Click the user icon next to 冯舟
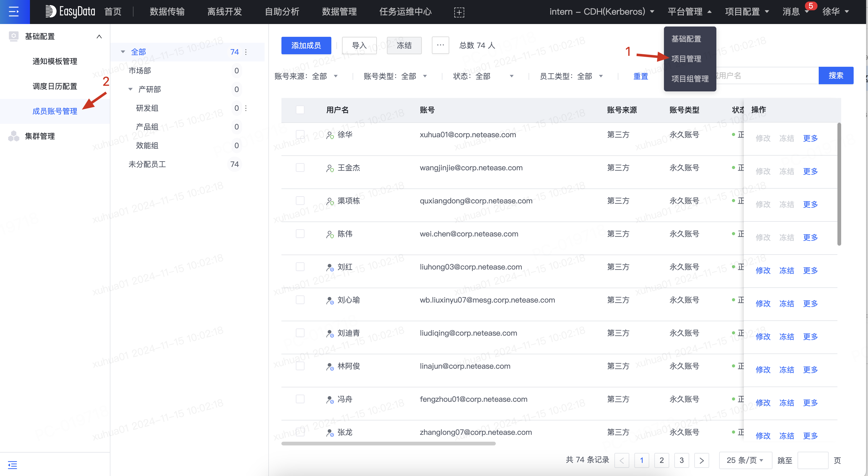The image size is (868, 476). pos(330,399)
